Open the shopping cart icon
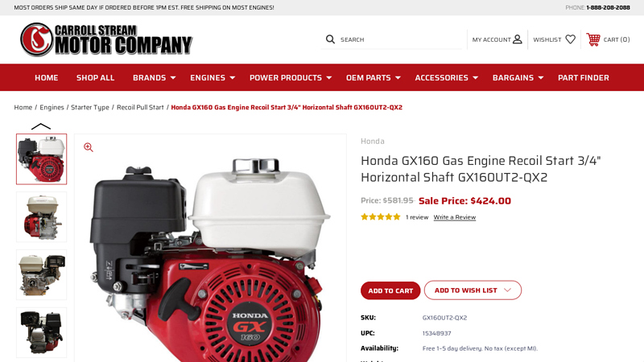This screenshot has height=362, width=644. point(593,39)
